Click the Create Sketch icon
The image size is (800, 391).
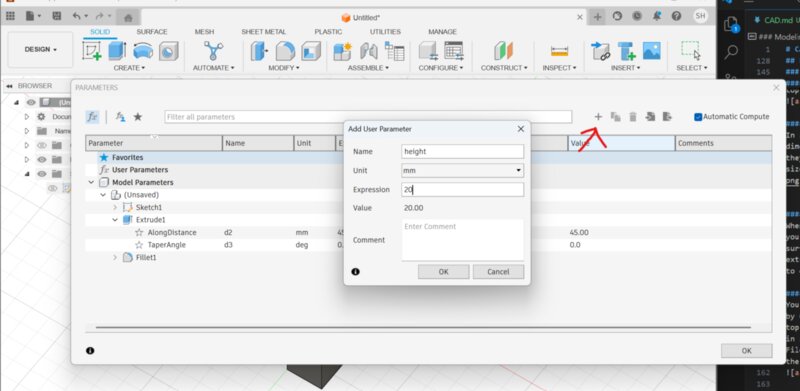pos(92,51)
